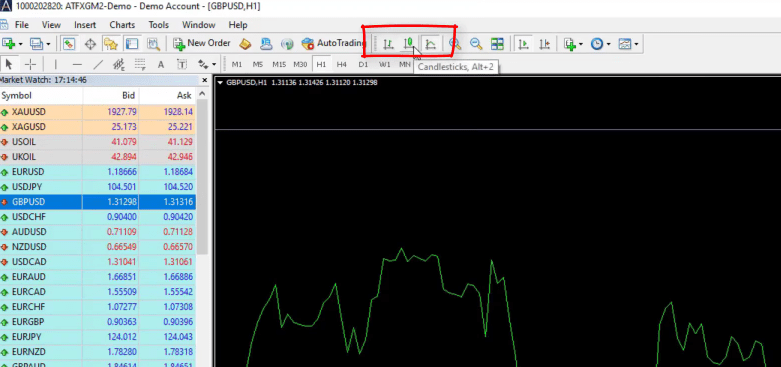Open the Charts menu
The width and height of the screenshot is (781, 367).
[122, 25]
